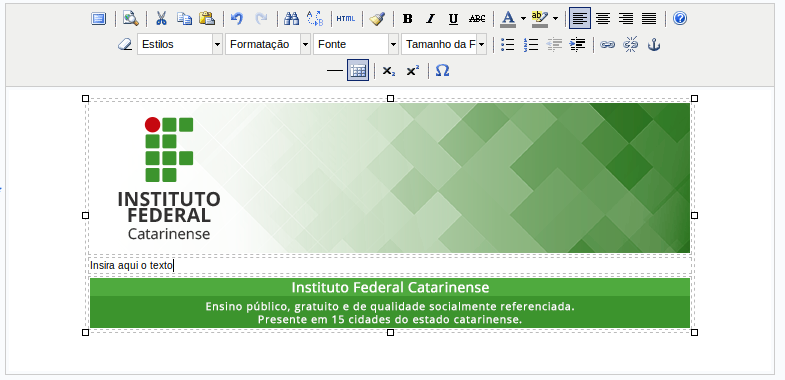
Task: Justify text fully
Action: [649, 19]
